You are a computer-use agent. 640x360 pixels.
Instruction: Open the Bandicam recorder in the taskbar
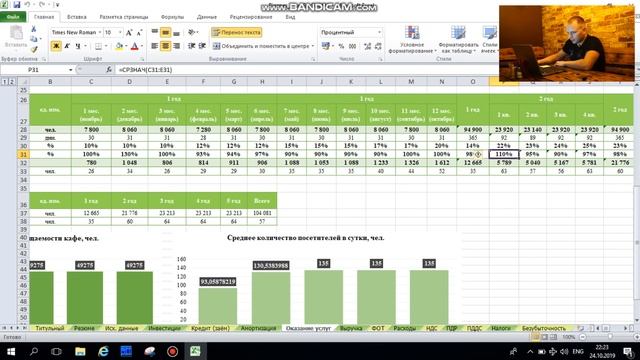(172, 351)
